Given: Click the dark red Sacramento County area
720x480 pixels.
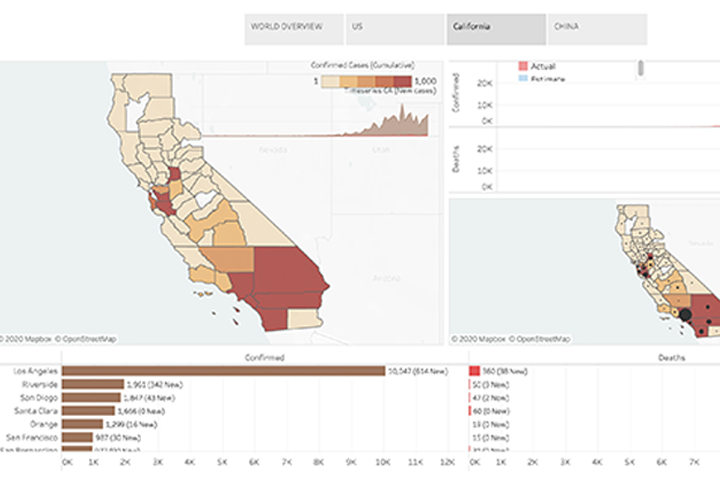Looking at the screenshot, I should pos(174,174).
